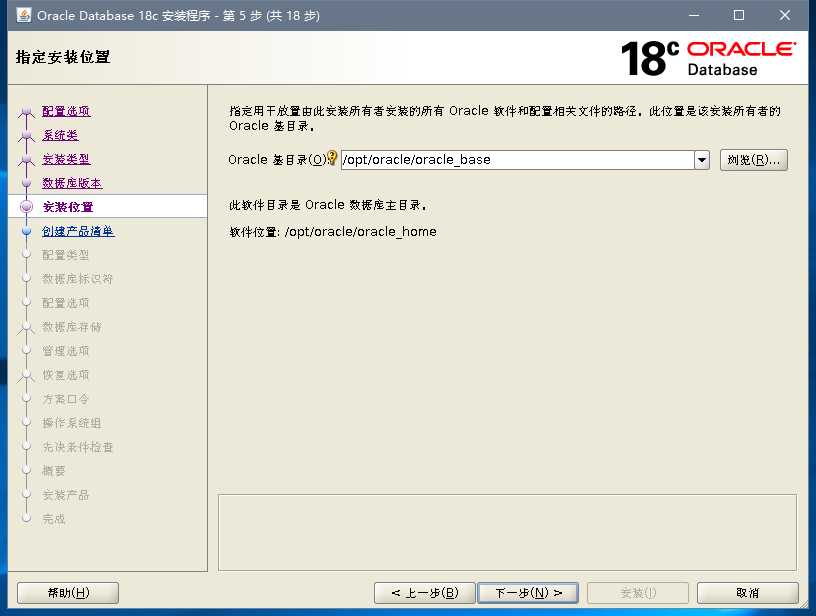Image resolution: width=816 pixels, height=616 pixels.
Task: Click the 创建产品清单 step bullet icon
Action: pyautogui.click(x=27, y=230)
